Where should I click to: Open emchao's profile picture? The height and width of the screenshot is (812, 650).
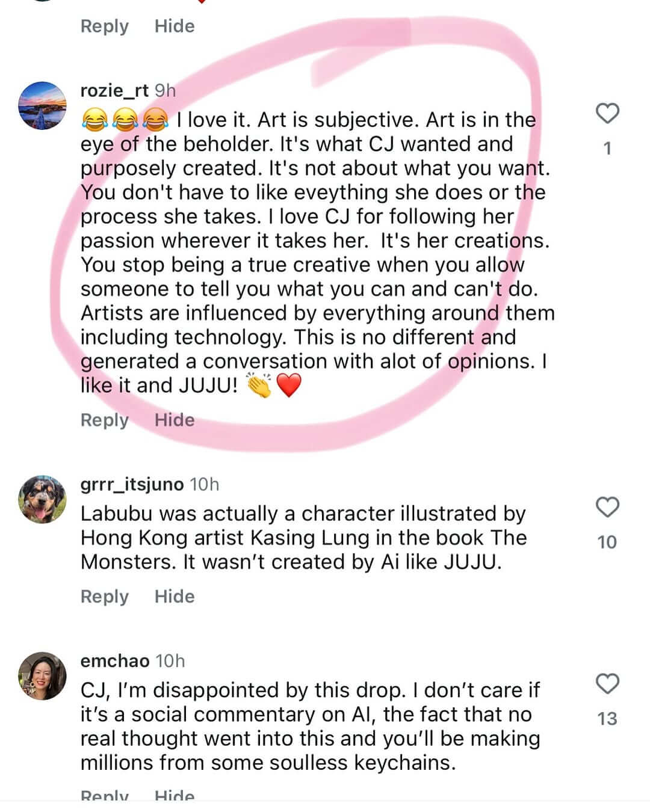tap(42, 676)
